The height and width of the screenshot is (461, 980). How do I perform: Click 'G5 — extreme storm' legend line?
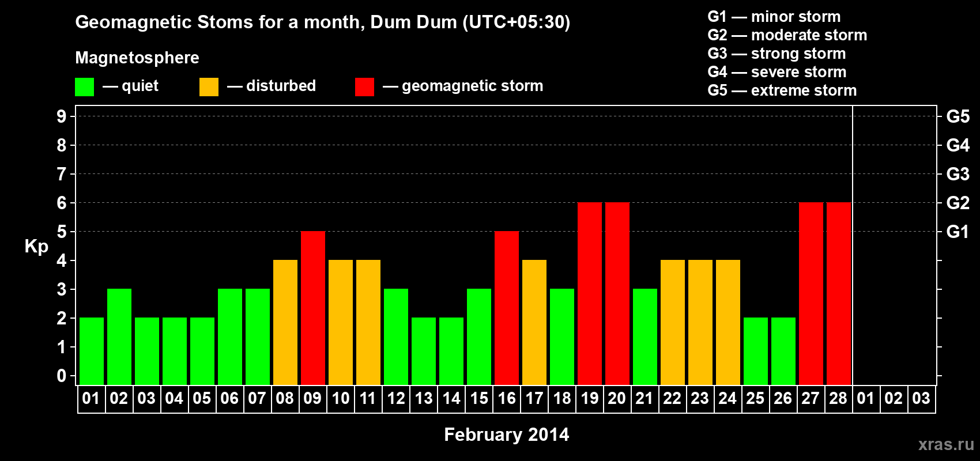pyautogui.click(x=782, y=90)
